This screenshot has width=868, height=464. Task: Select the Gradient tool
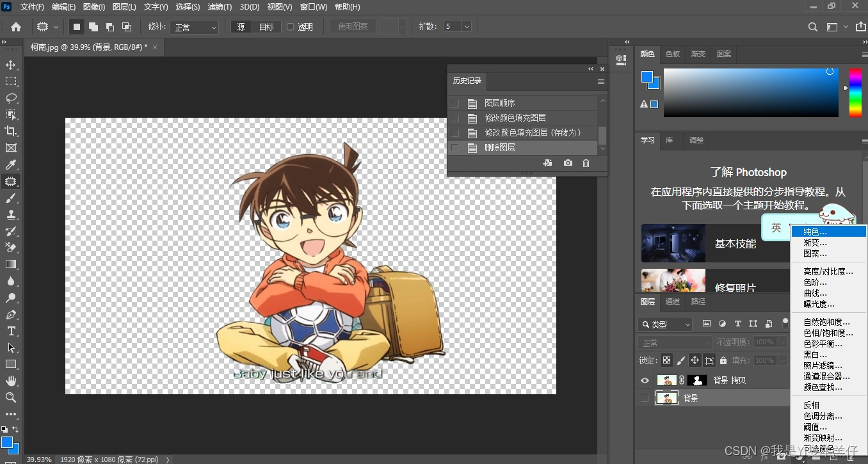pos(11,264)
